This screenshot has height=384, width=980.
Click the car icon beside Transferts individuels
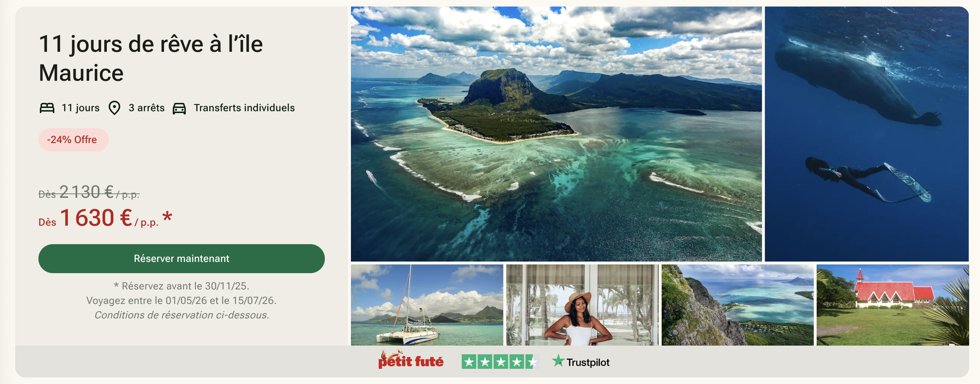point(179,108)
